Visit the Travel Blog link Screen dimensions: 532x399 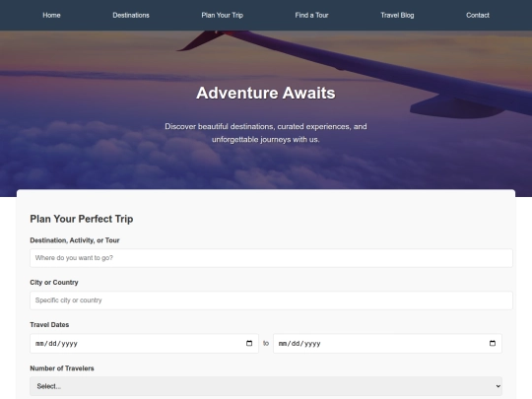pos(397,15)
